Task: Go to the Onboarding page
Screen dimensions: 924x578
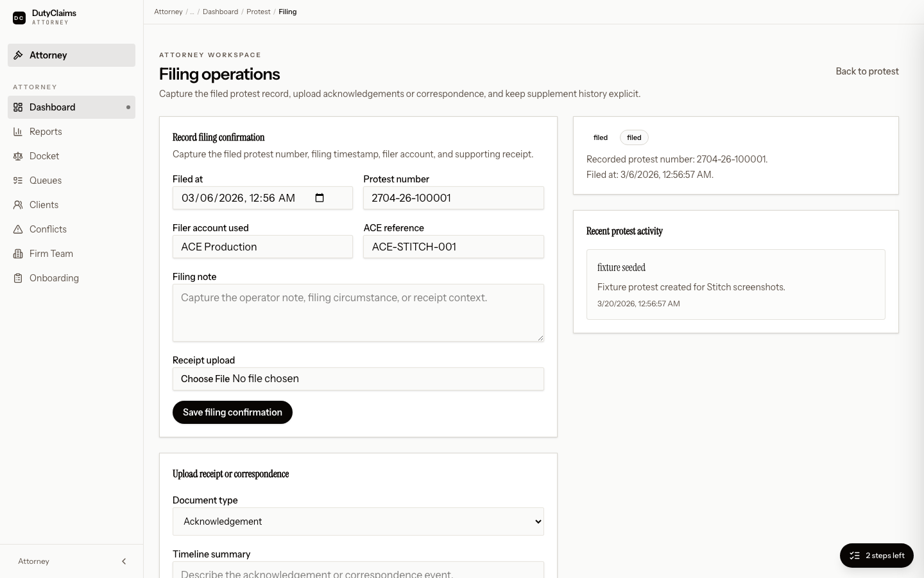Action: click(x=71, y=278)
